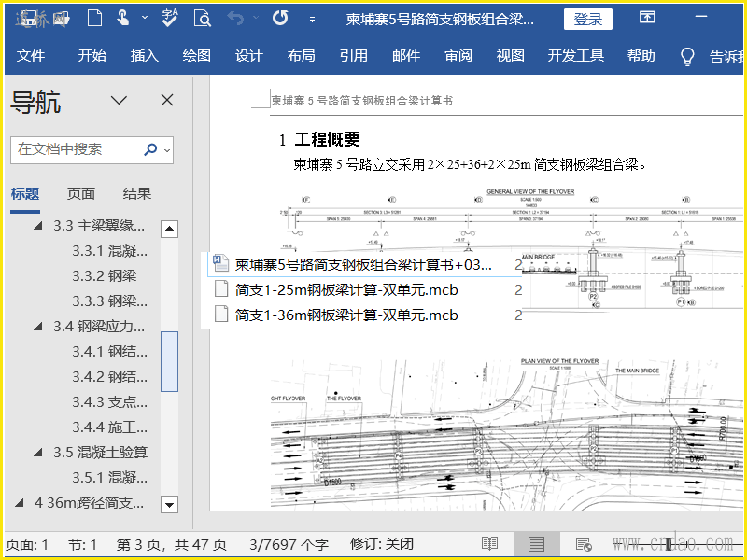Screen dimensions: 747x560
Task: Switch to the 视图 tab
Action: [510, 56]
